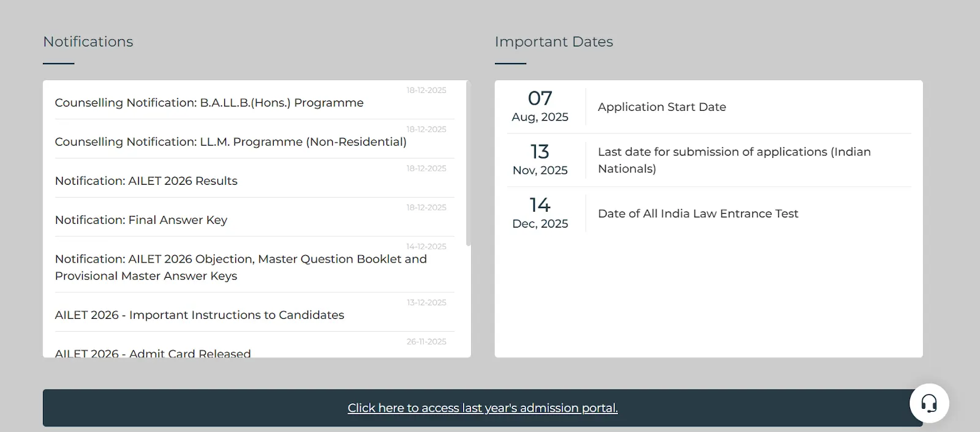Select the Application Start Date entry
The width and height of the screenshot is (980, 432).
coord(661,106)
